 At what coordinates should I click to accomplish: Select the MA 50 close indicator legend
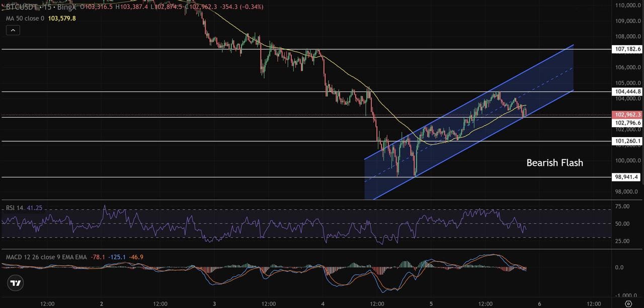[25, 18]
